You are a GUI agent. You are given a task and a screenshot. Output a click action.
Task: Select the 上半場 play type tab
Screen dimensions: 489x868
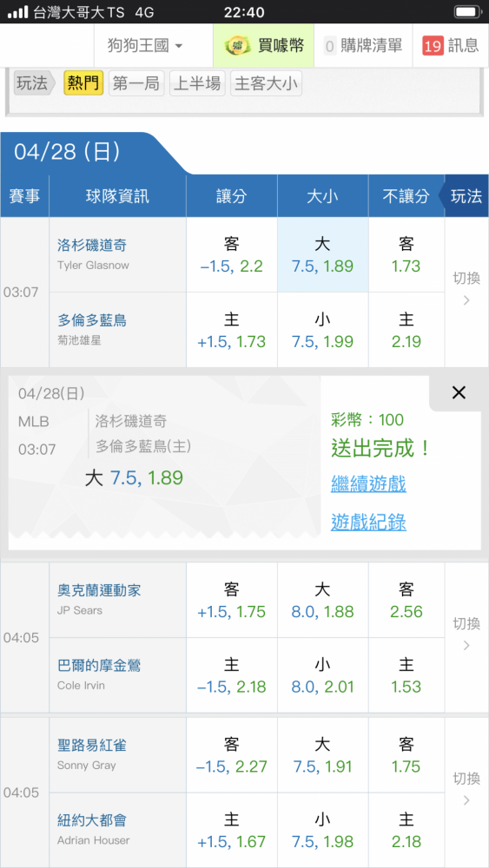coord(197,83)
